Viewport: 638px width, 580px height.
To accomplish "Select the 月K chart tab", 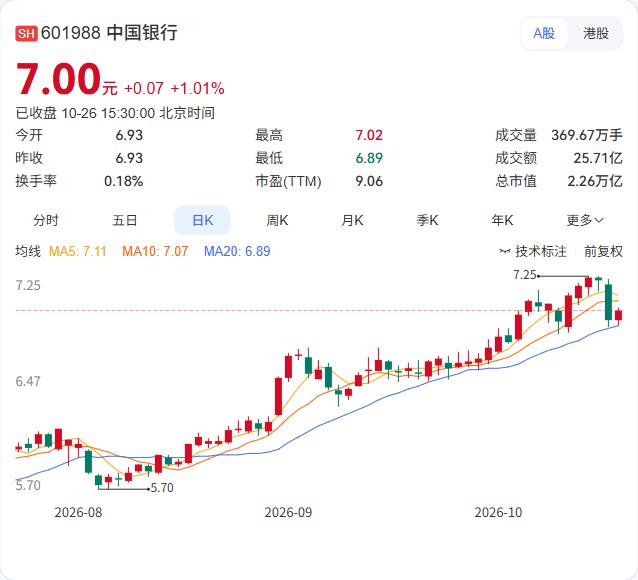I will (x=352, y=220).
